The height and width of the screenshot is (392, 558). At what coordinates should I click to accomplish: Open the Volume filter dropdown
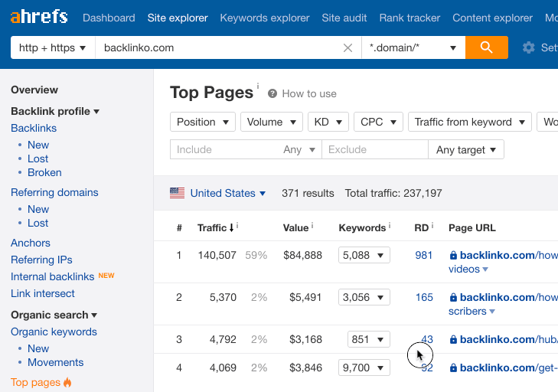click(272, 122)
